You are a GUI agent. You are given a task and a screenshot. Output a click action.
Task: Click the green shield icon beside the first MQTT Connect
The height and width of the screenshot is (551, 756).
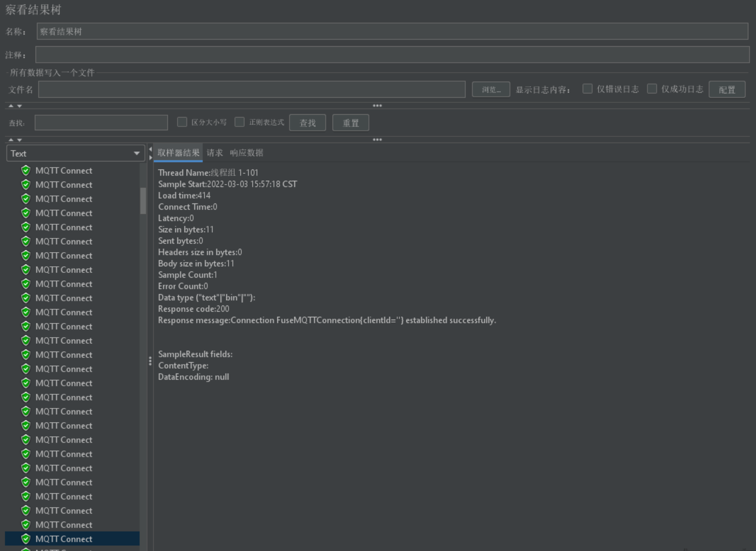(x=26, y=170)
